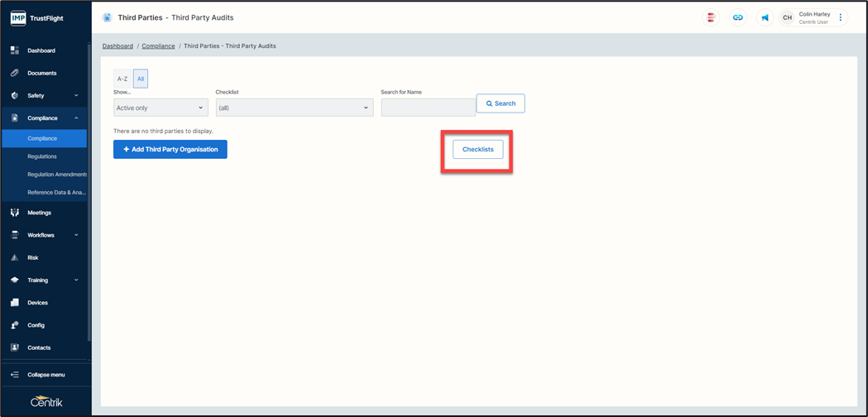868x417 pixels.
Task: Open Meetings from the sidebar
Action: tap(39, 213)
